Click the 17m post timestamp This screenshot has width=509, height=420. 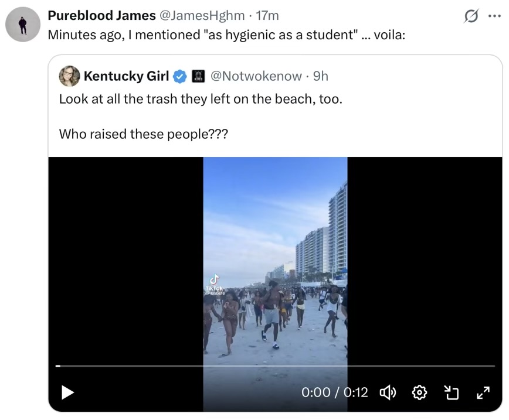coord(268,15)
